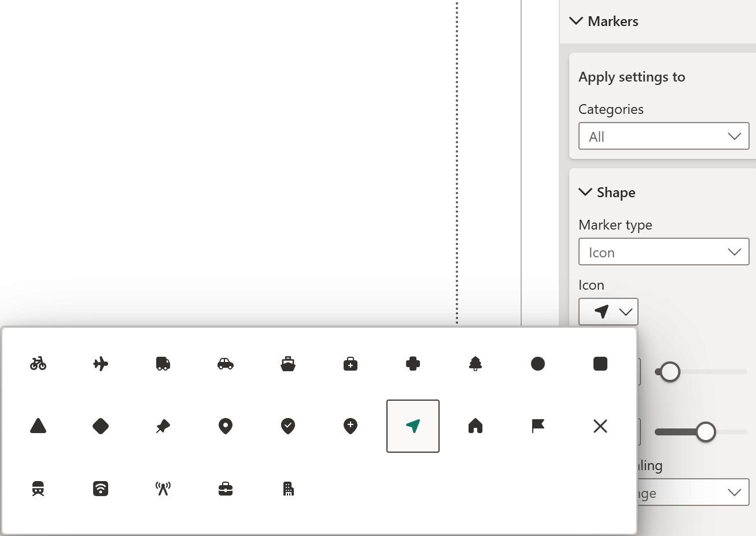Pick the Wi-Fi signal icon
The height and width of the screenshot is (536, 756).
pyautogui.click(x=101, y=489)
